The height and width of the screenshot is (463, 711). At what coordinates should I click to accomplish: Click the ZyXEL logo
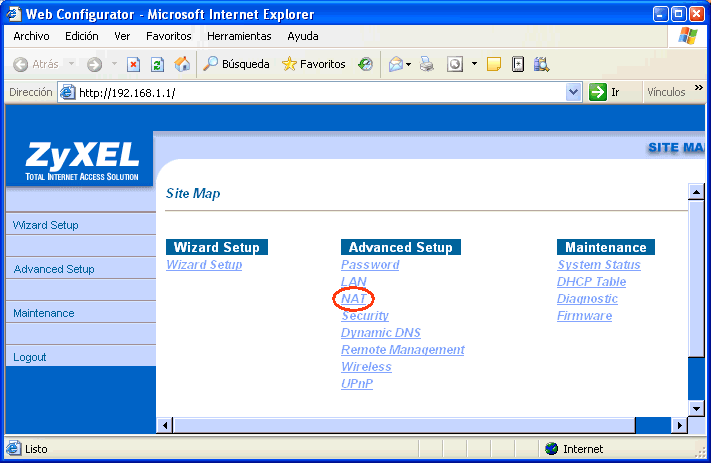(x=82, y=161)
